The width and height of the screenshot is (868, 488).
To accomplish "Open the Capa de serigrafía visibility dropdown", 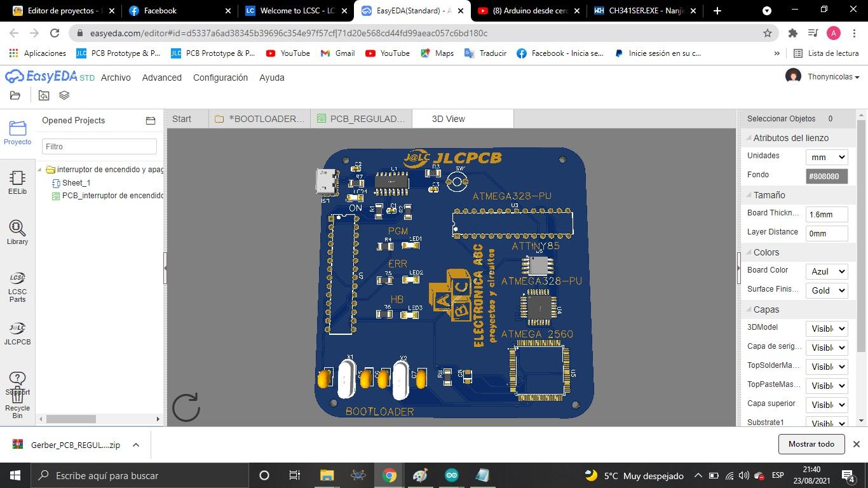I will [x=827, y=348].
